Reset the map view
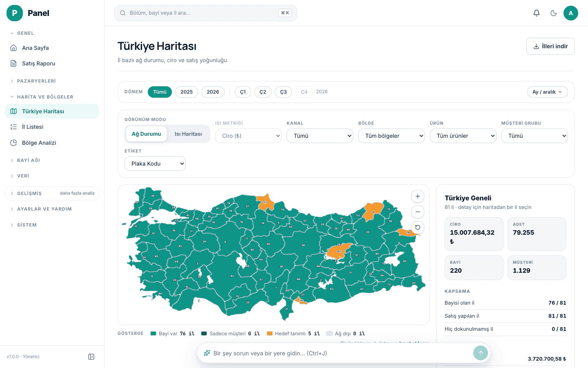This screenshot has height=368, width=588. click(x=418, y=227)
